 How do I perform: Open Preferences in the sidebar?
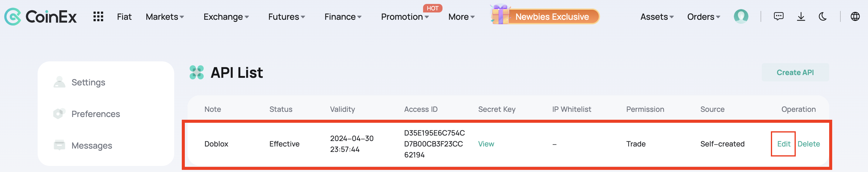[x=95, y=114]
